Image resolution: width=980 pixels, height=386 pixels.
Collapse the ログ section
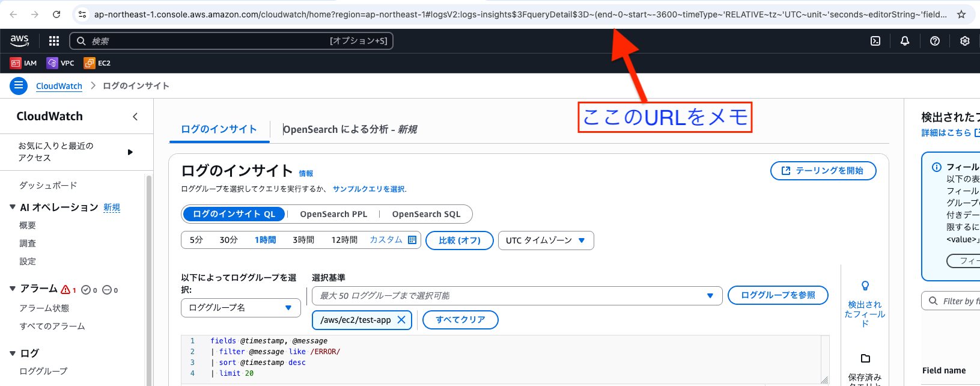click(13, 353)
